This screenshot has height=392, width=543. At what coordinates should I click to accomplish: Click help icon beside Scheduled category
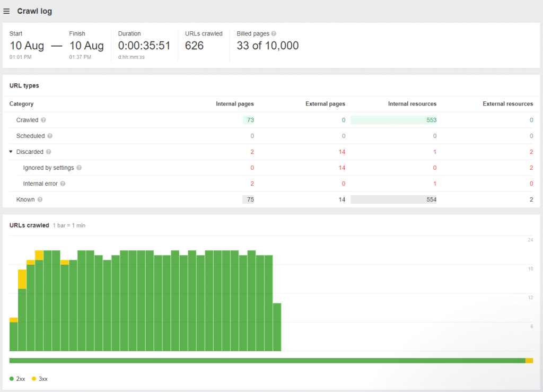tap(50, 136)
